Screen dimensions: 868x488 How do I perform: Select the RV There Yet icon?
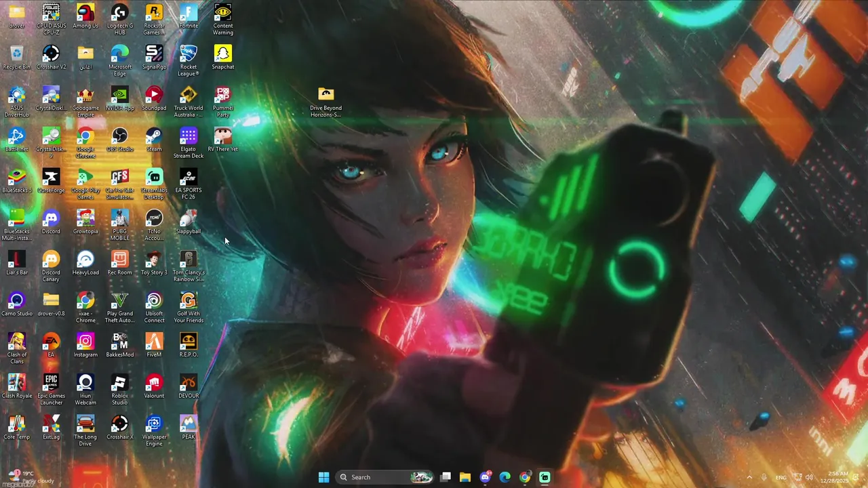tap(223, 141)
